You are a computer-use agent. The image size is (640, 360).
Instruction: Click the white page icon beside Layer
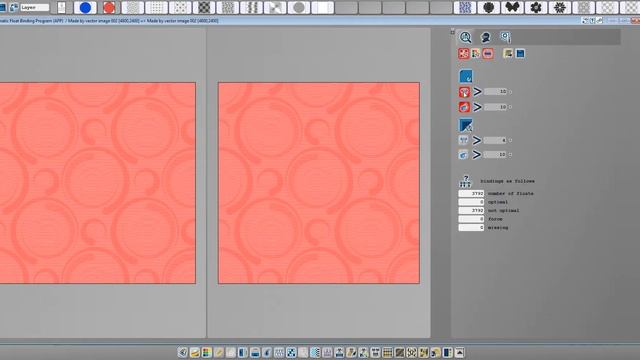(61, 7)
